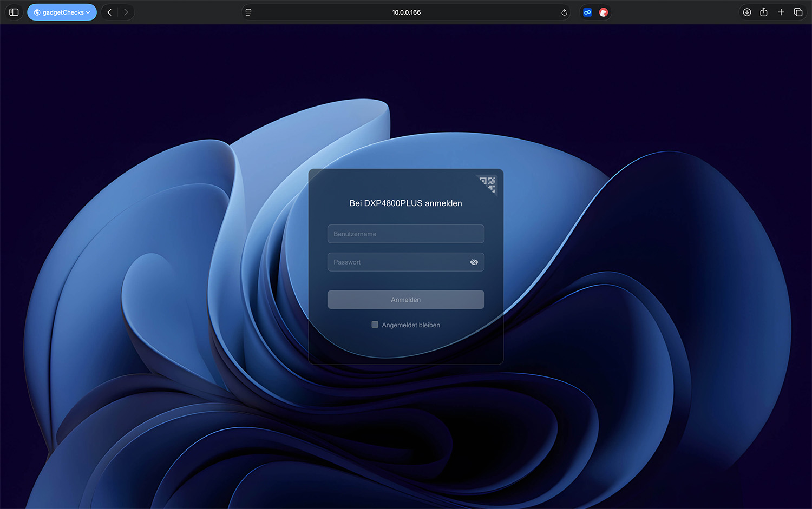Viewport: 812px width, 509px height.
Task: Click the Angemeldet bleiben label text
Action: tap(411, 325)
